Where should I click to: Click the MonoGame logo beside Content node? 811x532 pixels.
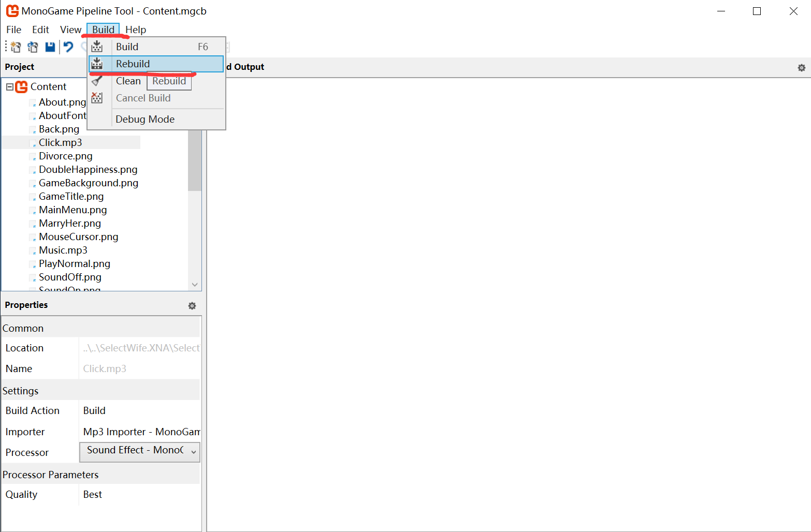click(22, 86)
